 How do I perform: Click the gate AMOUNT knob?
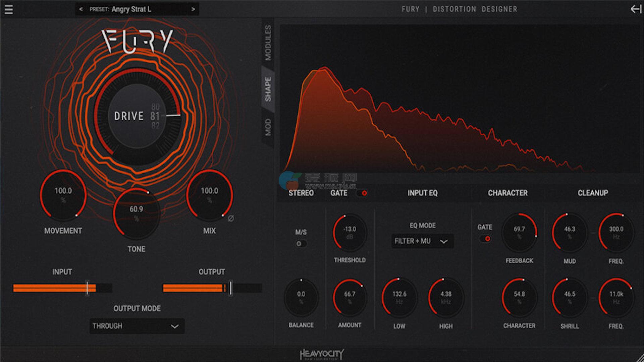[x=350, y=297]
